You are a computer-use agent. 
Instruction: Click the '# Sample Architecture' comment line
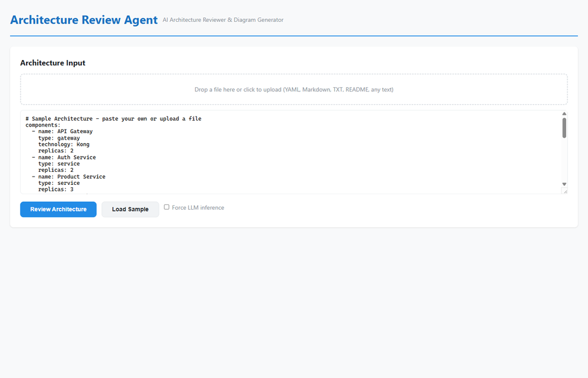click(113, 118)
